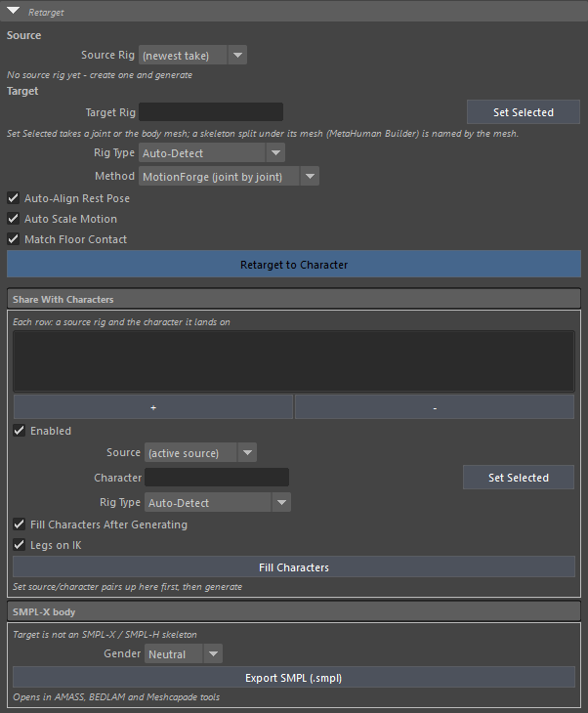Click Set Selected next to Character
This screenshot has width=588, height=713.
tap(519, 478)
